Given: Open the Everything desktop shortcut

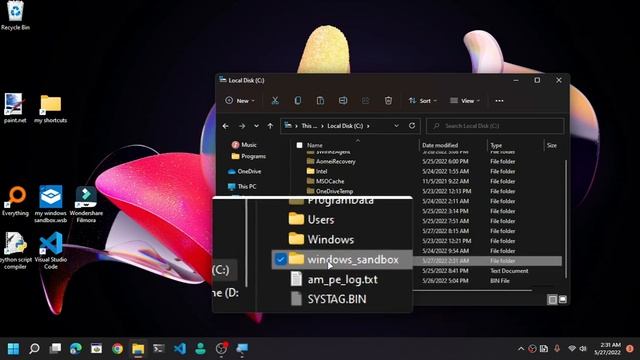Looking at the screenshot, I should click(15, 201).
